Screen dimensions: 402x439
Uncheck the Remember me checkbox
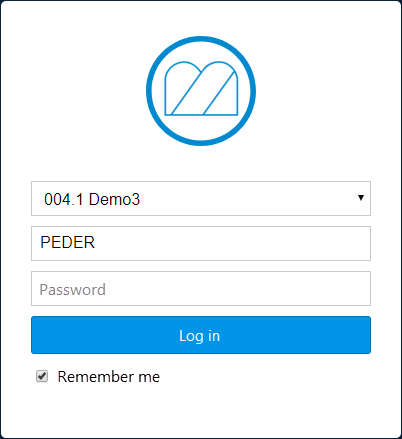(42, 376)
